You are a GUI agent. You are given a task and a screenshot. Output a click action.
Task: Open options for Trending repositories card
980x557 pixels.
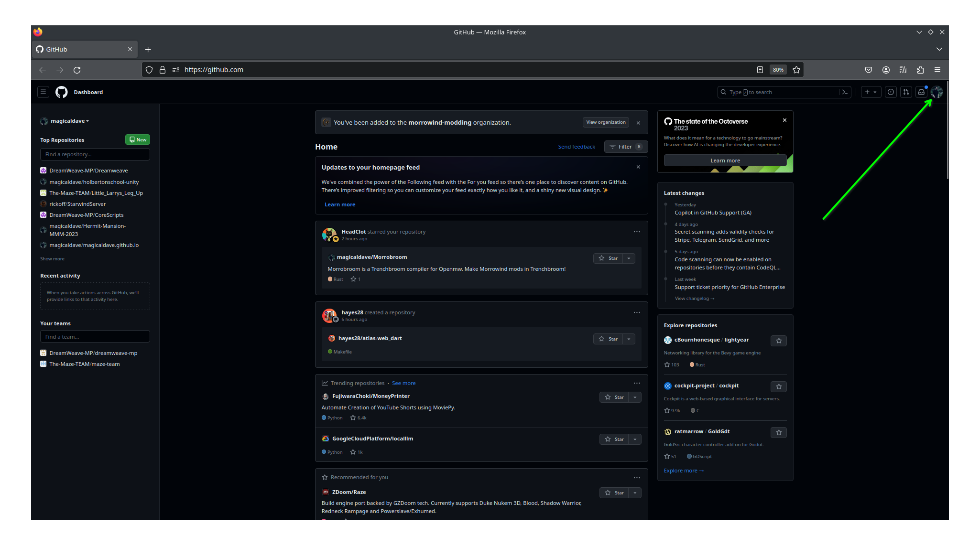coord(637,383)
